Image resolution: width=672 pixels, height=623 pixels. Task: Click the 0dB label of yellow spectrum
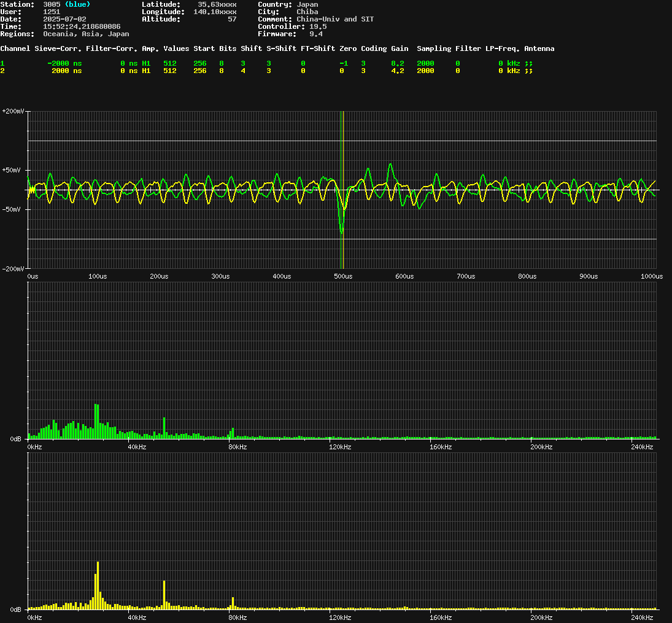point(15,610)
